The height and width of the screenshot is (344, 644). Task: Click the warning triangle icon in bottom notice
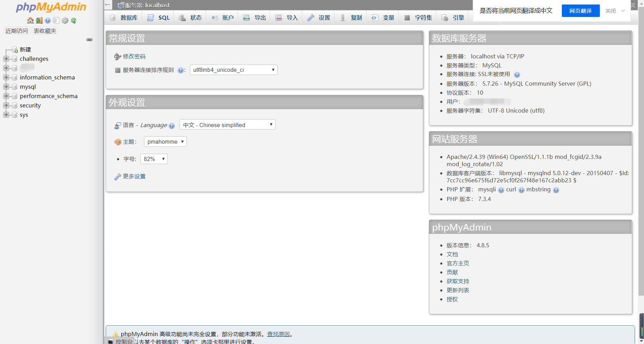tap(115, 334)
